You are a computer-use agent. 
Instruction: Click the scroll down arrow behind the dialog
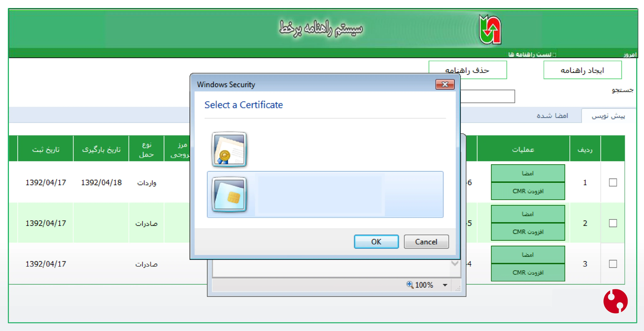455,263
